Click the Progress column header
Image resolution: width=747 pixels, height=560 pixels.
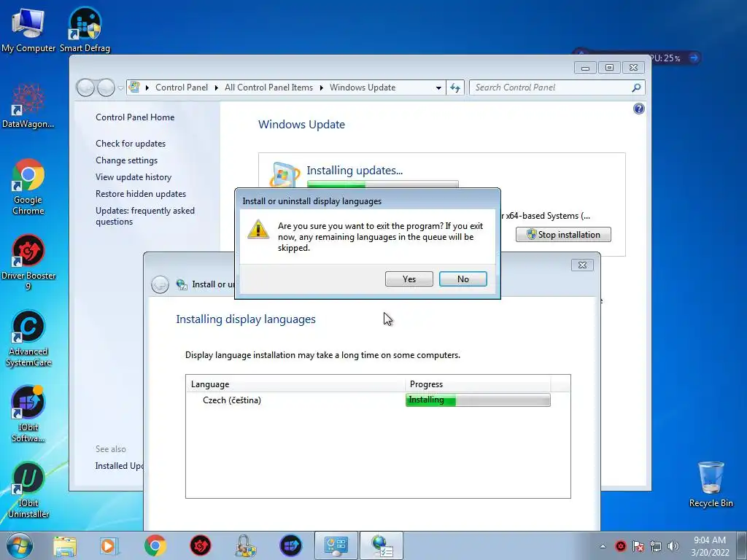click(x=478, y=384)
